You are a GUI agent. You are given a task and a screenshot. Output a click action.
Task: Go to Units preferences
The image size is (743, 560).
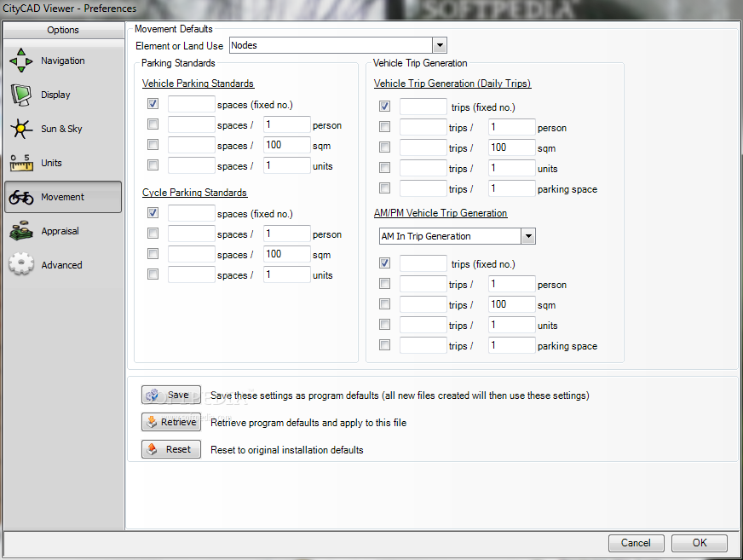point(62,163)
